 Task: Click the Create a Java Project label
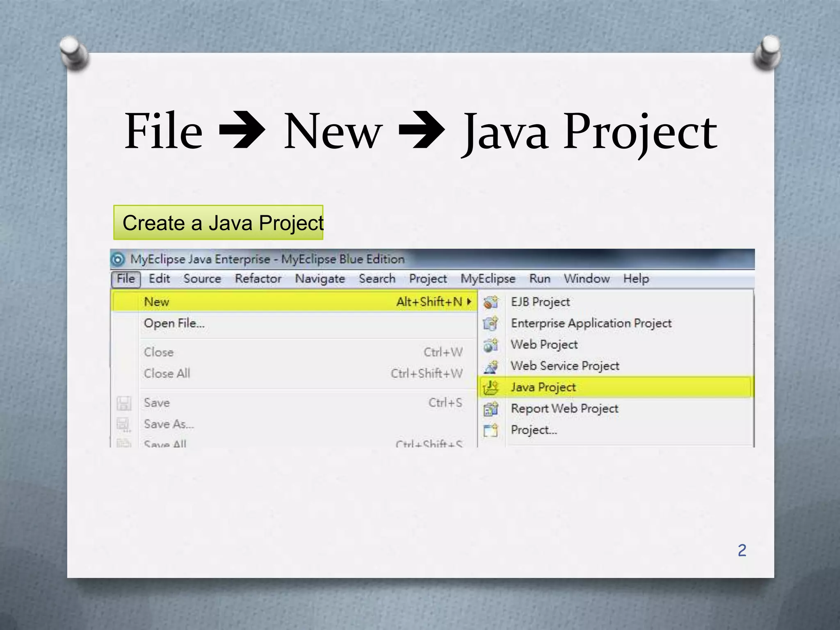coord(219,223)
